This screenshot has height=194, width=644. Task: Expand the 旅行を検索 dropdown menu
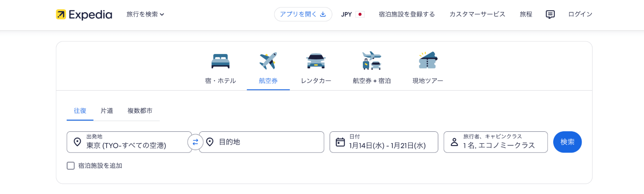[x=145, y=14]
